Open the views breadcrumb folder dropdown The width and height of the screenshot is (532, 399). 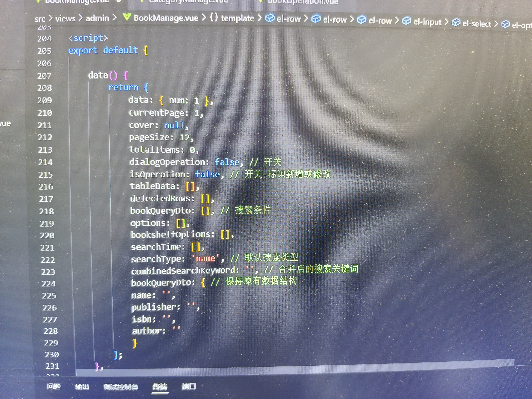click(x=65, y=18)
